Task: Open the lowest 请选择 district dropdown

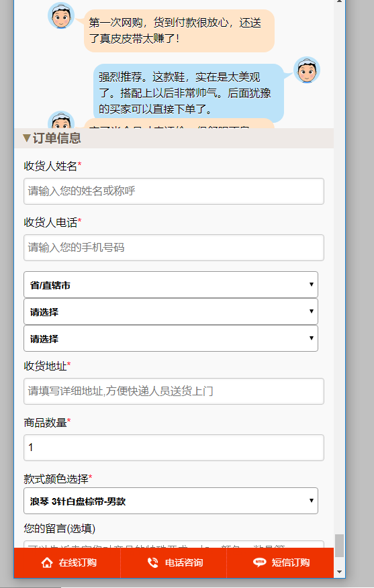Action: [171, 338]
